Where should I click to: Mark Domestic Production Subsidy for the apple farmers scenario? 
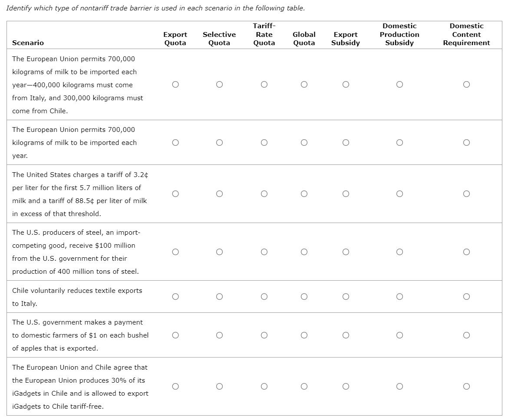(399, 335)
